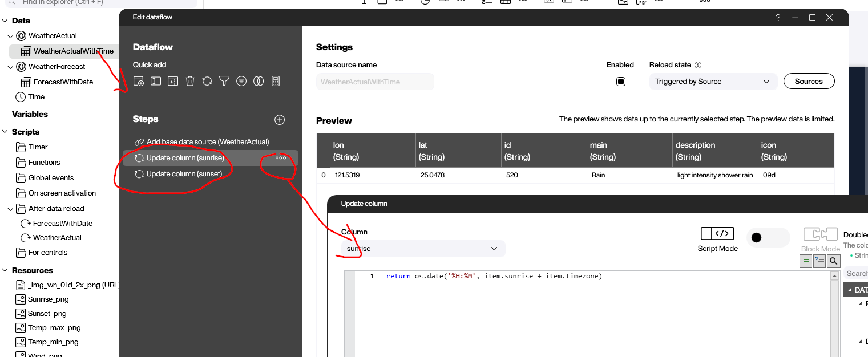Click the merge circles quick-add icon
This screenshot has width=868, height=357.
259,82
